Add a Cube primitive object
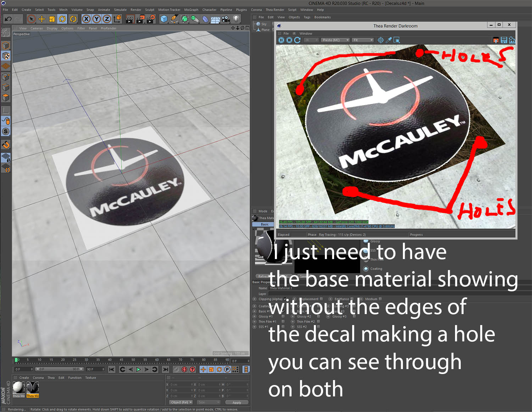Screen dimensions: 532x412 [x=164, y=19]
